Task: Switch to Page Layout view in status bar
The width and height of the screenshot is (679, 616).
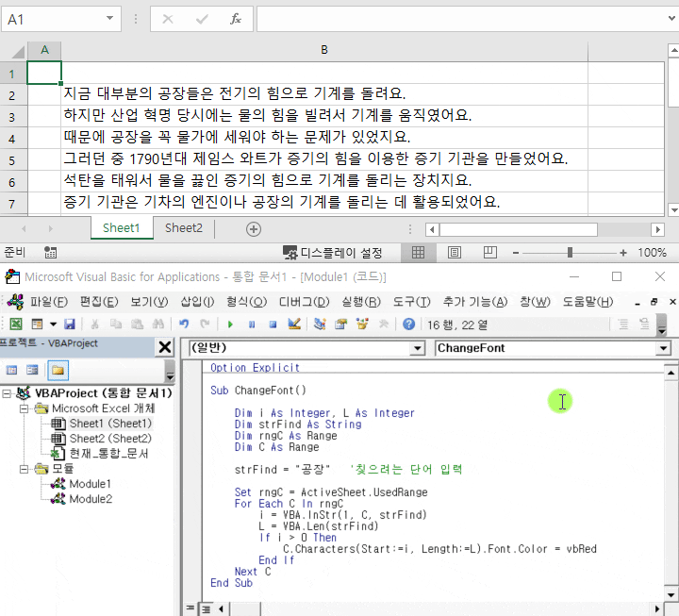Action: coord(455,253)
